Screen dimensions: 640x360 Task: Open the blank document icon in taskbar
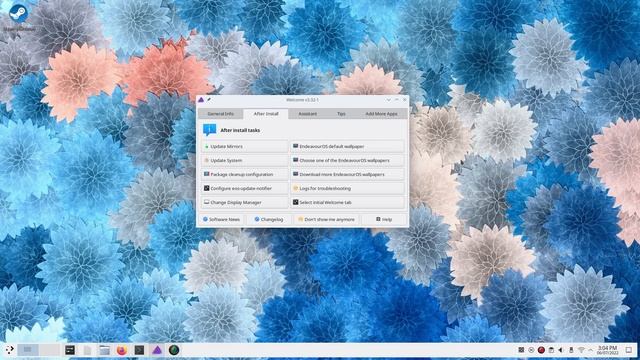click(87, 350)
